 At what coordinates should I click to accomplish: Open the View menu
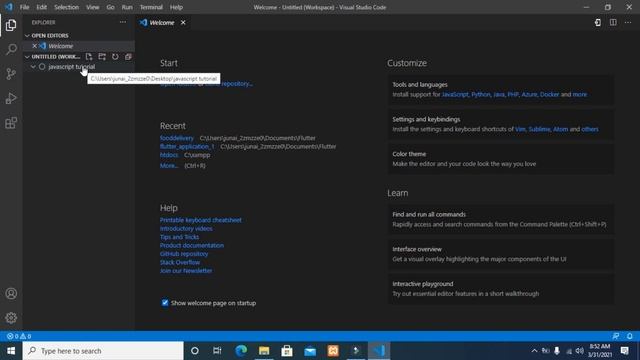tap(92, 7)
